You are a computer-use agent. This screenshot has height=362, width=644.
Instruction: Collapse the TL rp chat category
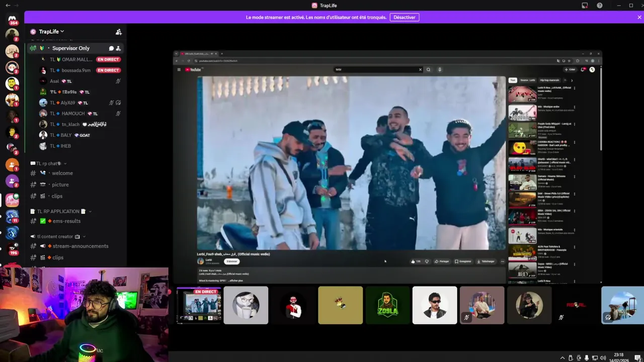coord(48,163)
